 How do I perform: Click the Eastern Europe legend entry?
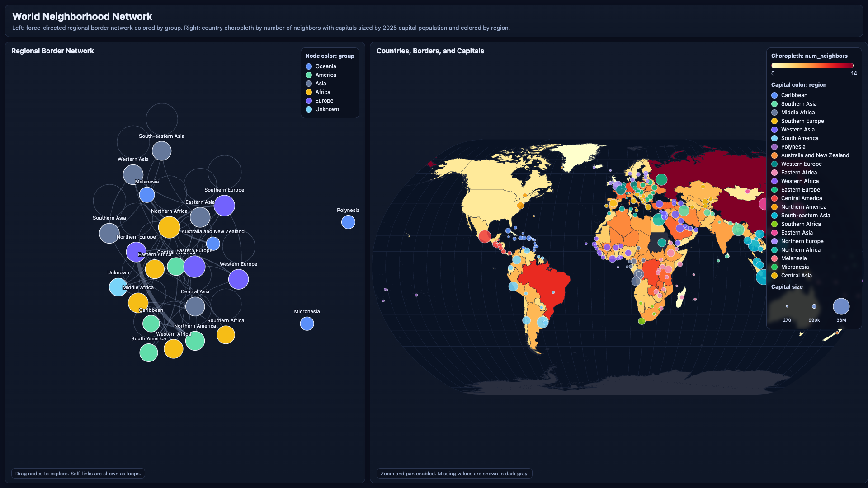796,190
